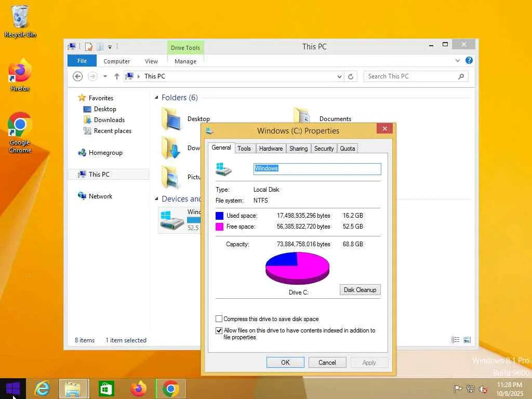This screenshot has width=532, height=399.
Task: Open Action Center flag in system tray
Action: click(x=458, y=389)
